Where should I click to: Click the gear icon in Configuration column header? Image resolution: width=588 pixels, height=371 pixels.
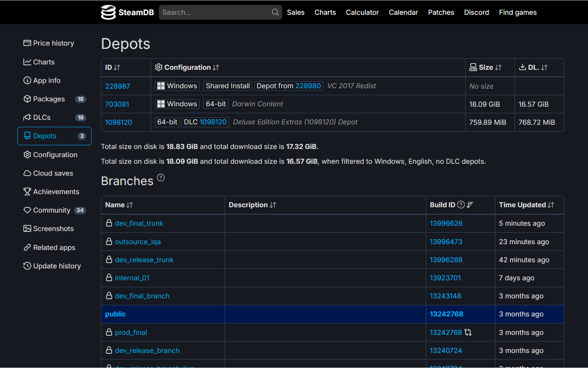(158, 67)
